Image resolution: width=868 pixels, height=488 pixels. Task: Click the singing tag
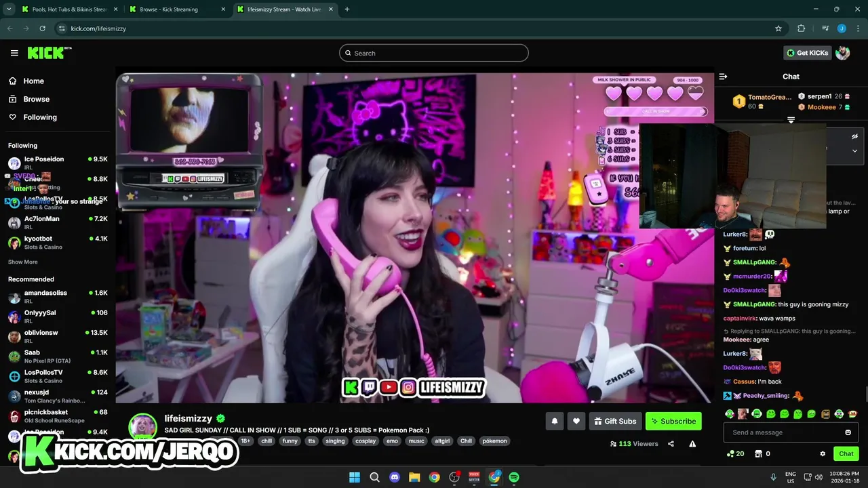click(335, 441)
